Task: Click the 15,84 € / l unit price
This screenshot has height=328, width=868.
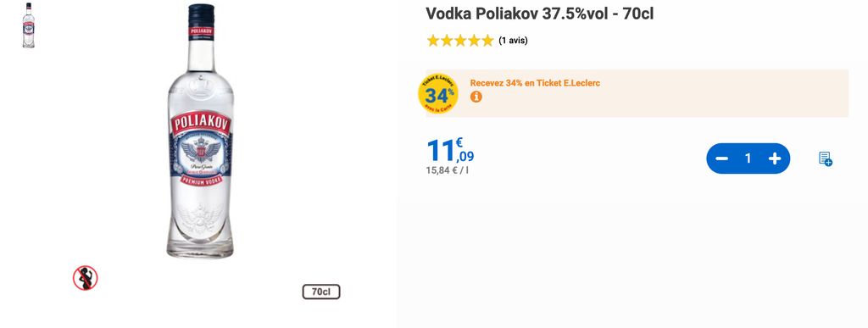Action: click(448, 170)
